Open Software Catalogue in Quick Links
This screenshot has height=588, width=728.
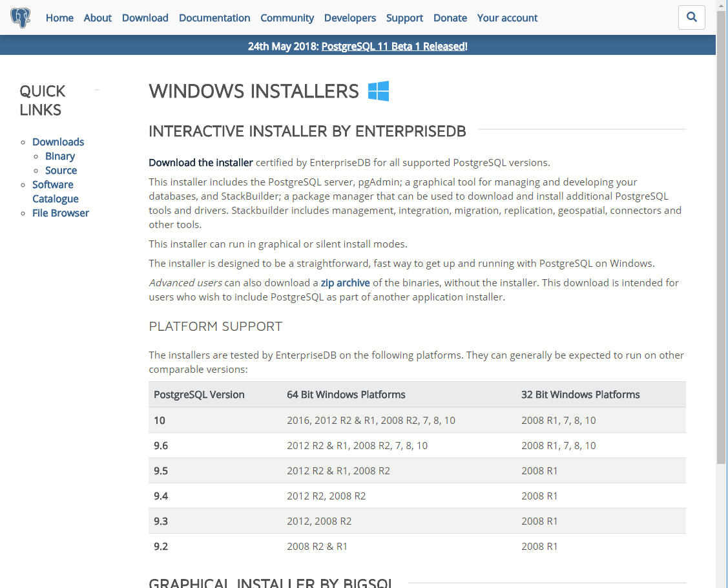[x=56, y=191]
